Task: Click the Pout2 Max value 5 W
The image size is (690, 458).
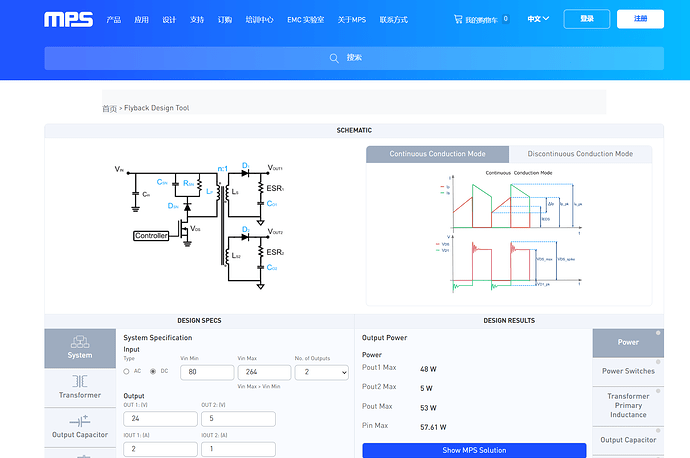Action: tap(426, 388)
